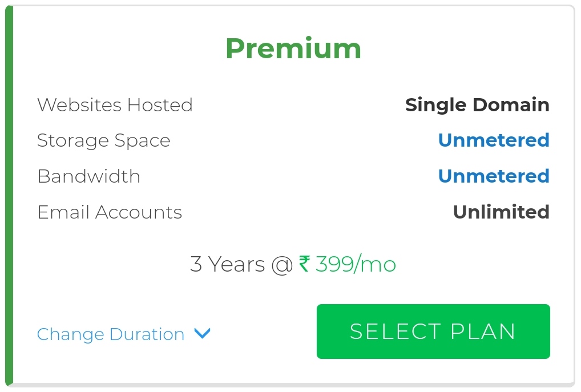Click the @ symbol in price line
This screenshot has height=392, width=581.
[282, 265]
